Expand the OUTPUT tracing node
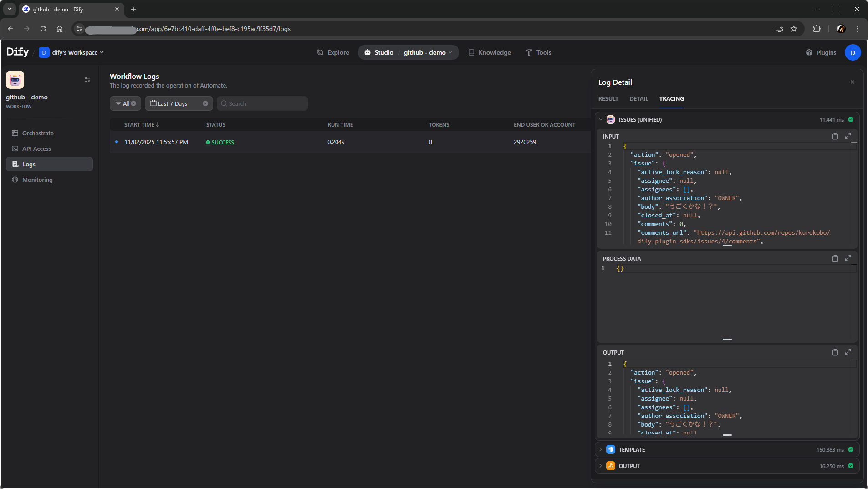Image resolution: width=868 pixels, height=489 pixels. pyautogui.click(x=601, y=466)
